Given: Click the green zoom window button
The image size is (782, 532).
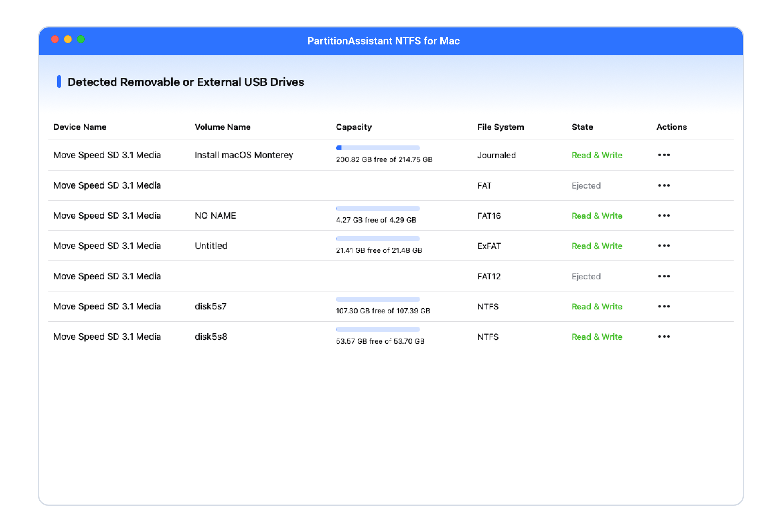Looking at the screenshot, I should click(81, 39).
